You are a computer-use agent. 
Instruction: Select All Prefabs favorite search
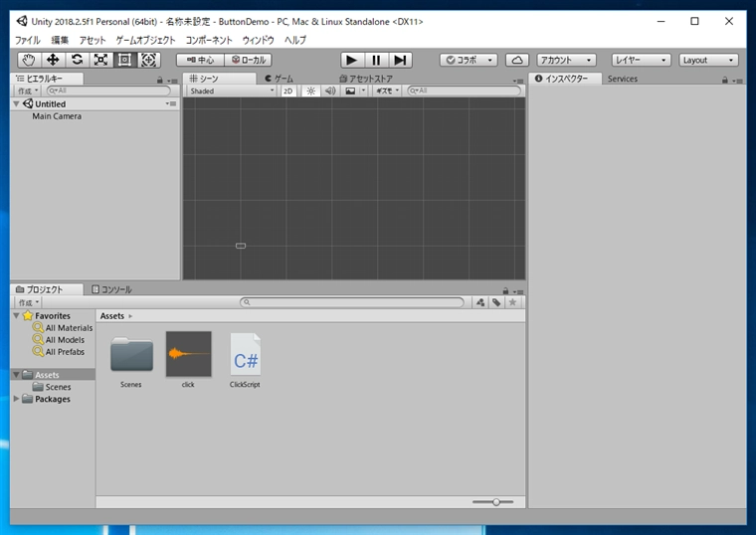(59, 352)
